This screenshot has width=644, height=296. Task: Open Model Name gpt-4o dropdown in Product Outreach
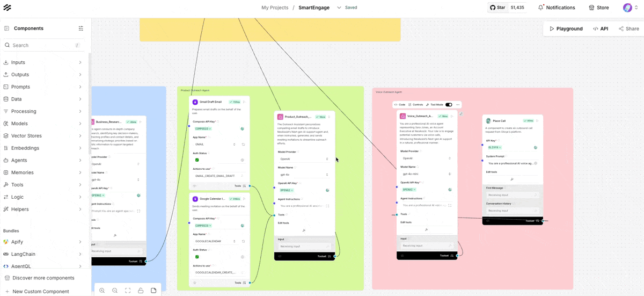(304, 175)
